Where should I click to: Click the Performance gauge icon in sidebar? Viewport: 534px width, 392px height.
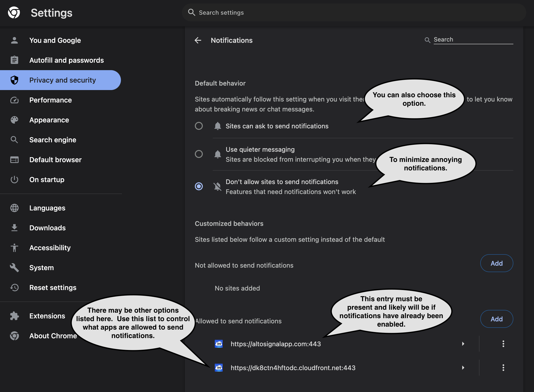[x=14, y=100]
